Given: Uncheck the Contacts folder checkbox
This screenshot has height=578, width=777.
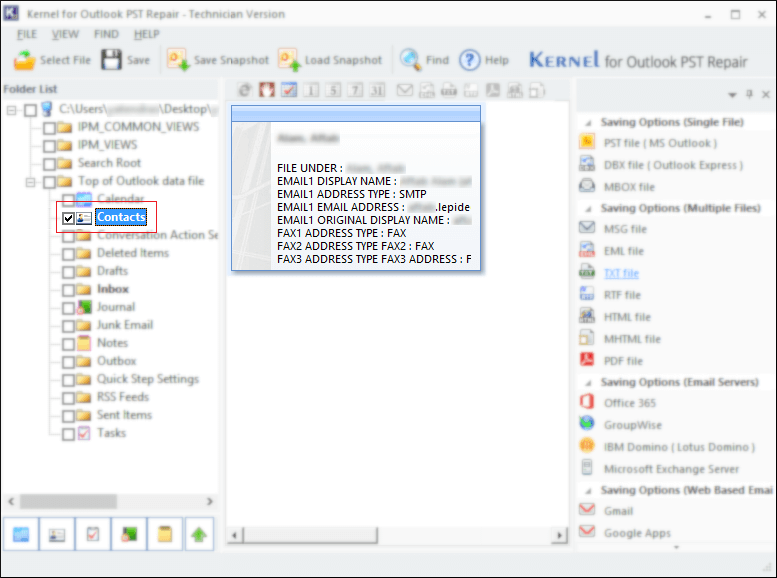Looking at the screenshot, I should (68, 218).
